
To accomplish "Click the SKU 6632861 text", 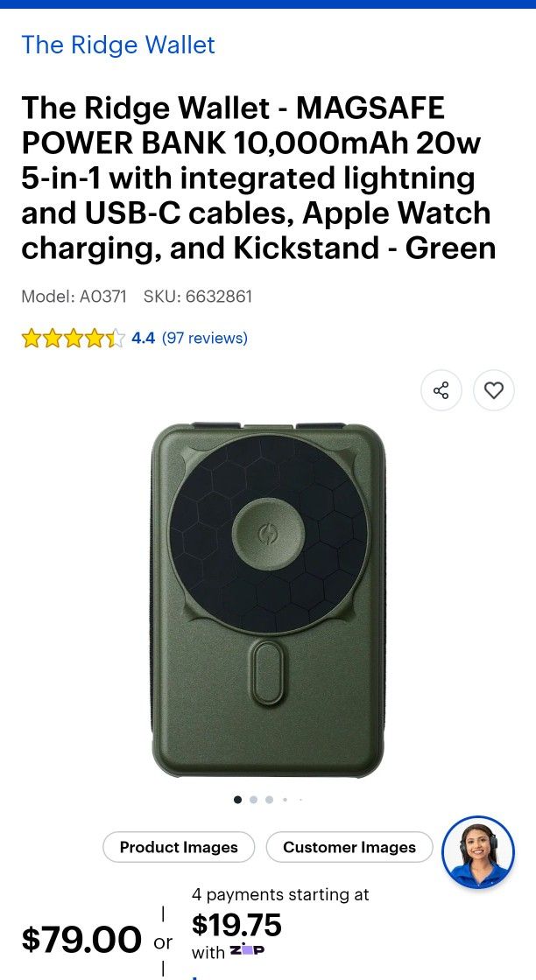I will pyautogui.click(x=198, y=297).
